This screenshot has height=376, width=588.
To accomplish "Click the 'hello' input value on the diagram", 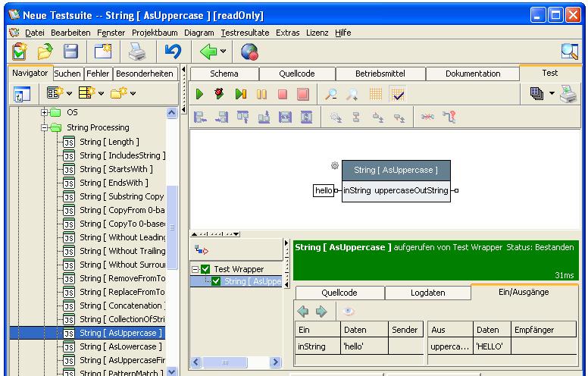I will coord(323,191).
